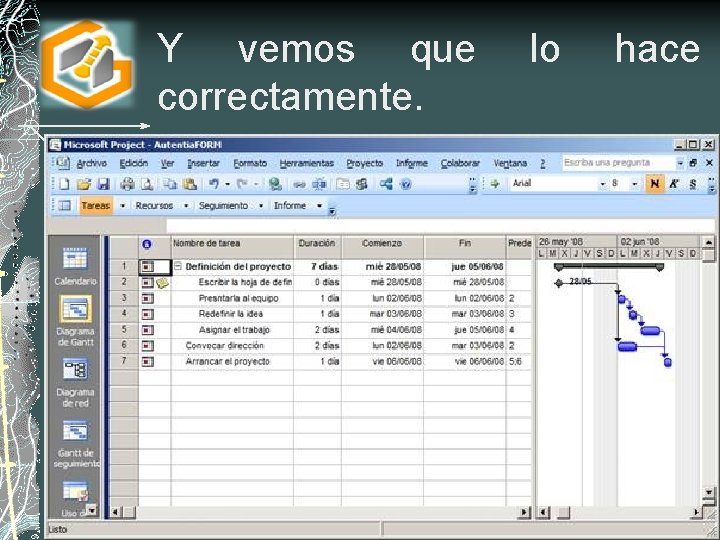Click the table horizontal scrollbar right arrow
This screenshot has width=720, height=540.
[523, 512]
